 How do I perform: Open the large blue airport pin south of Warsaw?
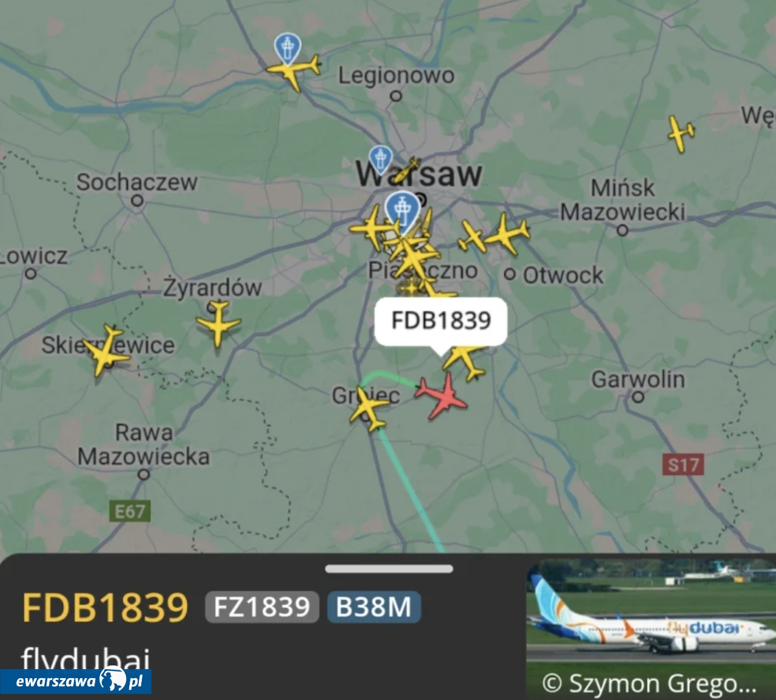(x=402, y=211)
